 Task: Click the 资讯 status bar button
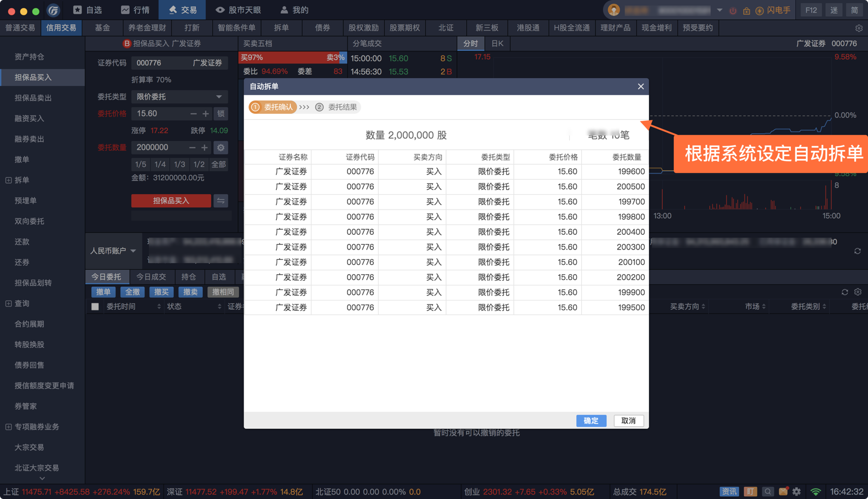click(x=729, y=491)
